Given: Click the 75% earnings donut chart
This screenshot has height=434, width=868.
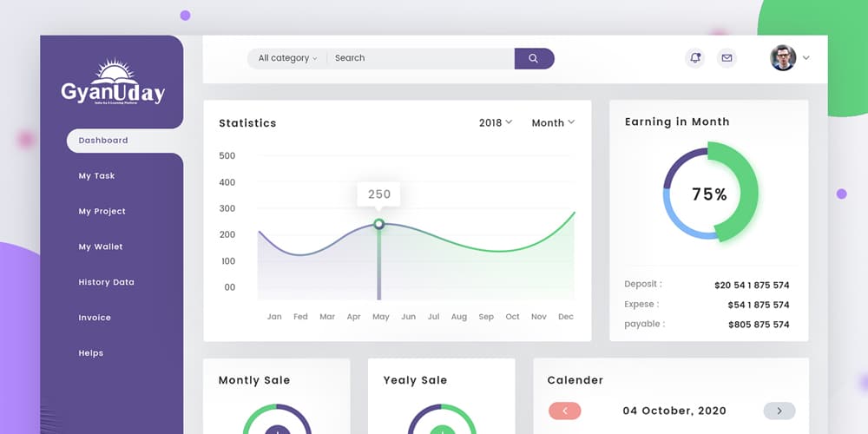Looking at the screenshot, I should (x=710, y=194).
